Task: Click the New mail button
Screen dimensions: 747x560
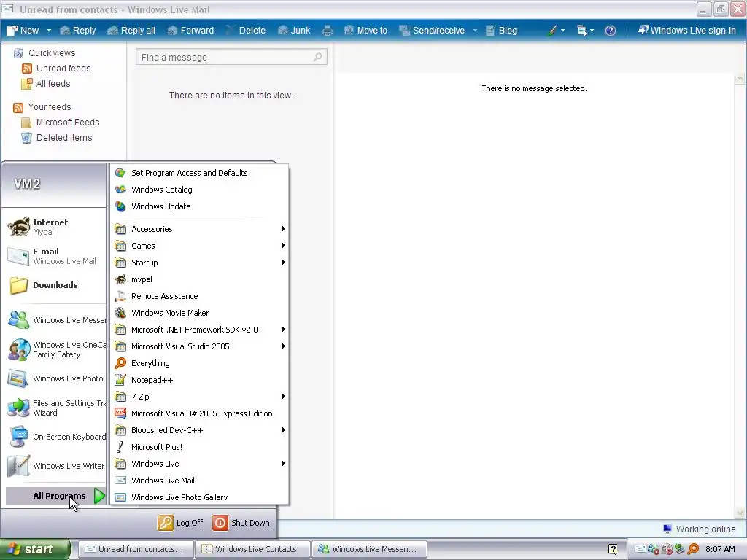Action: pyautogui.click(x=23, y=31)
